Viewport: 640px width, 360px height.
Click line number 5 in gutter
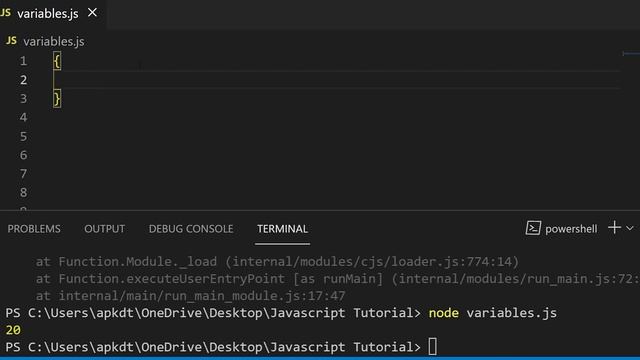point(23,136)
